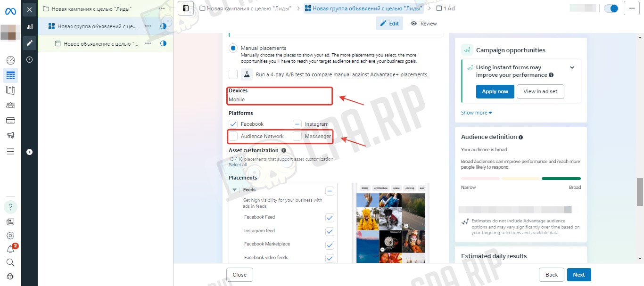
Task: Uncheck the Facebook Marketplace placement
Action: click(x=330, y=245)
